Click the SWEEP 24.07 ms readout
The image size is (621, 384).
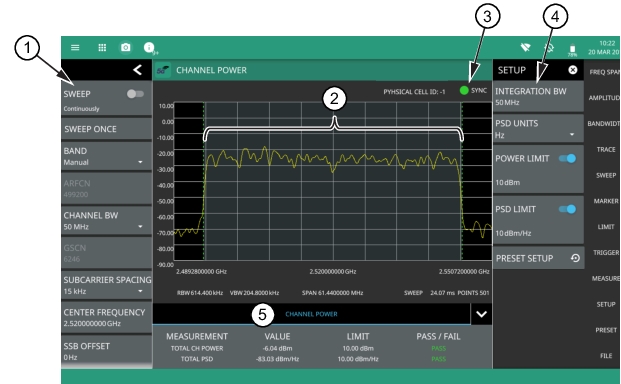pyautogui.click(x=429, y=293)
